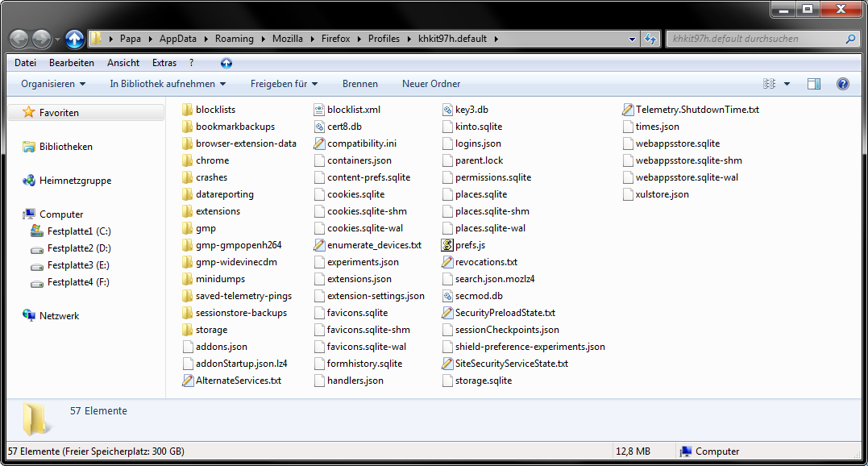Select Festplatte4 (F:) in navigation tree
This screenshot has width=868, height=466.
[x=78, y=281]
